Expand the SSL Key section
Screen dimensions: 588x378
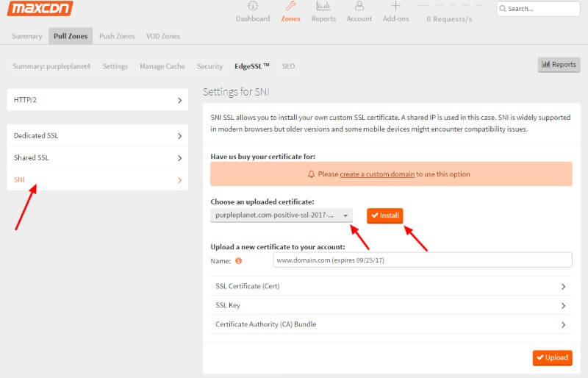[390, 305]
